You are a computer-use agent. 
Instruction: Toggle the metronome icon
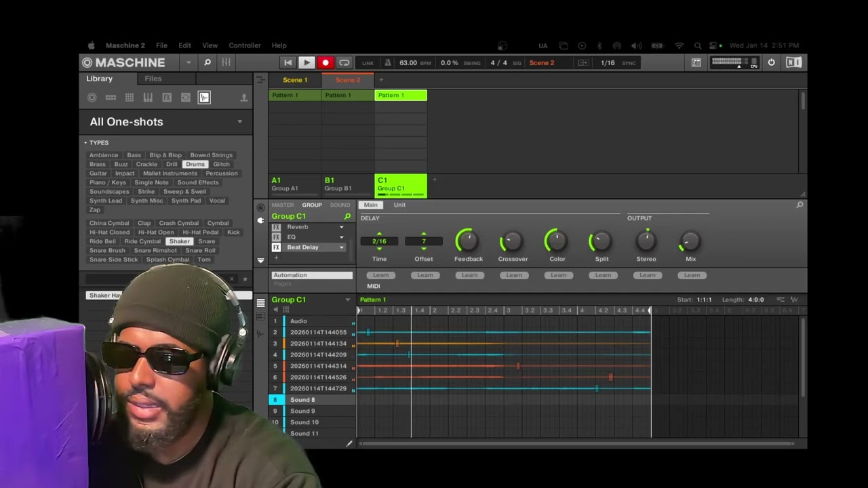click(388, 62)
